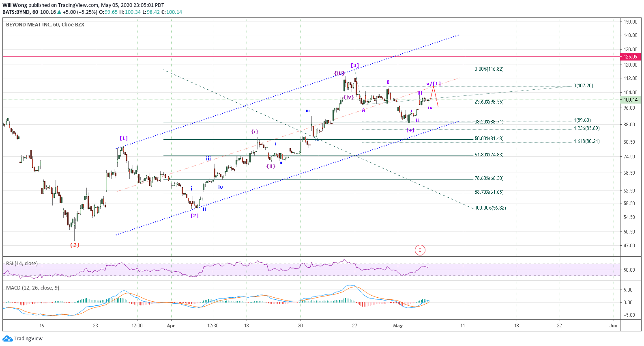Click the Jun date on time axis

614,326
